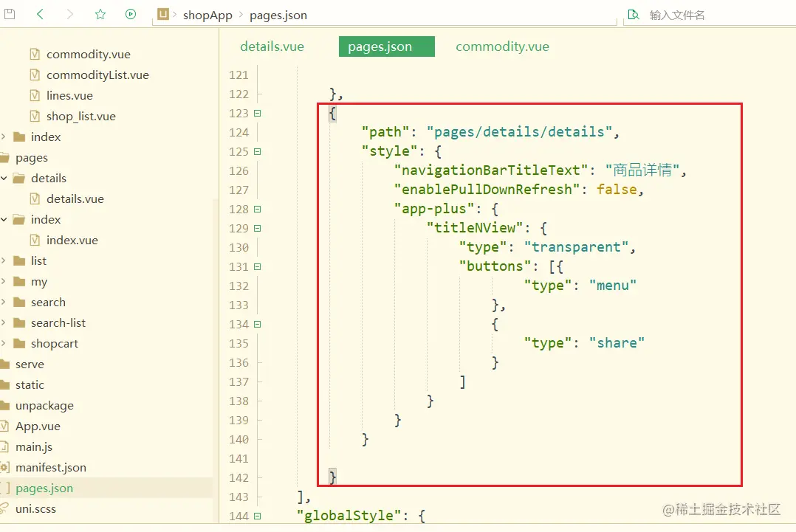Collapse the index folder under pages
This screenshot has height=532, width=796.
point(4,220)
